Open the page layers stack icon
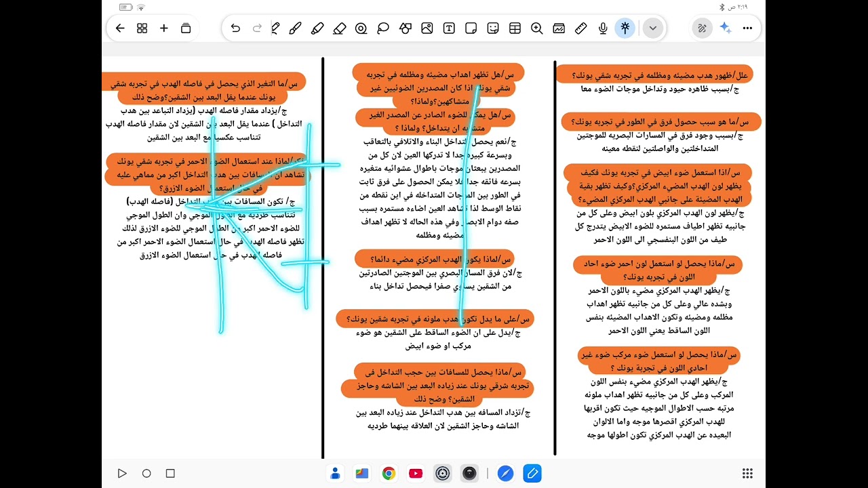Viewport: 868px width, 488px height. 186,28
